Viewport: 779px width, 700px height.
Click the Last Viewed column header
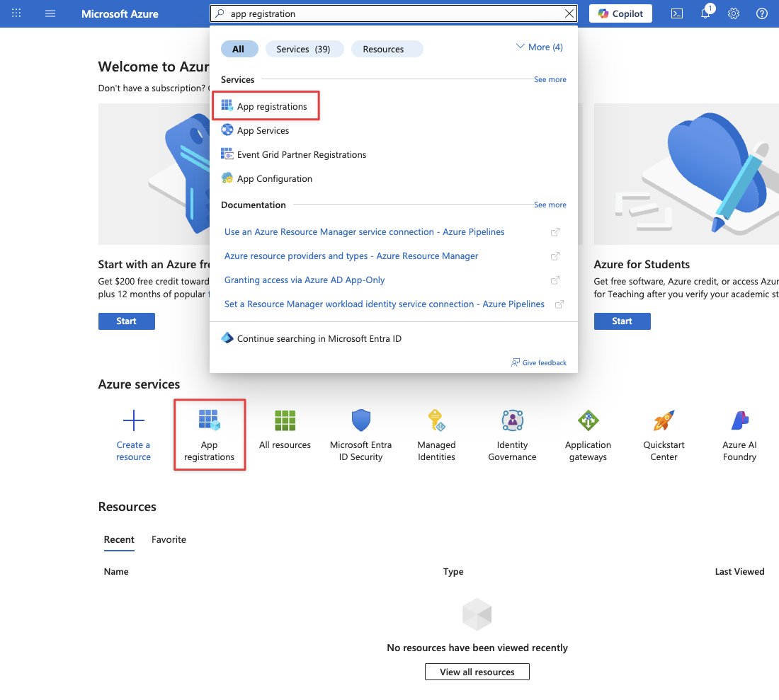pyautogui.click(x=739, y=571)
